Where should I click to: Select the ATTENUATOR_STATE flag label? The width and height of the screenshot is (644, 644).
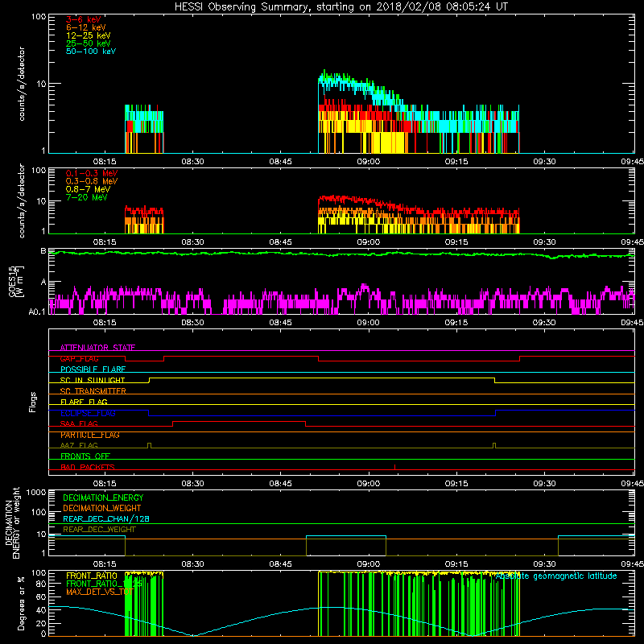pyautogui.click(x=97, y=348)
